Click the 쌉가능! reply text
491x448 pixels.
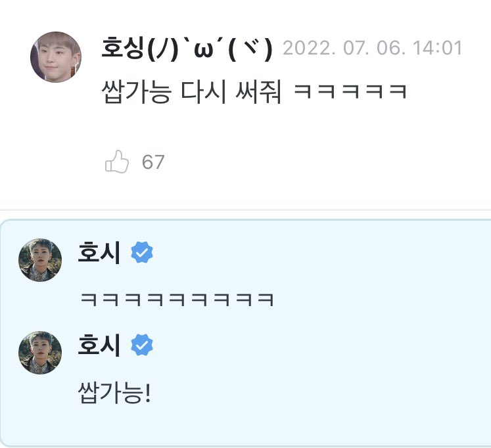[114, 392]
